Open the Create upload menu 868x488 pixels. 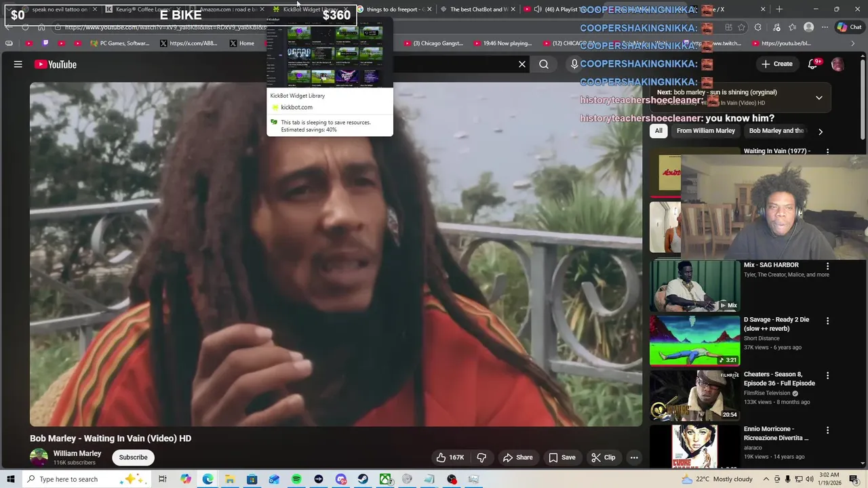coord(776,64)
